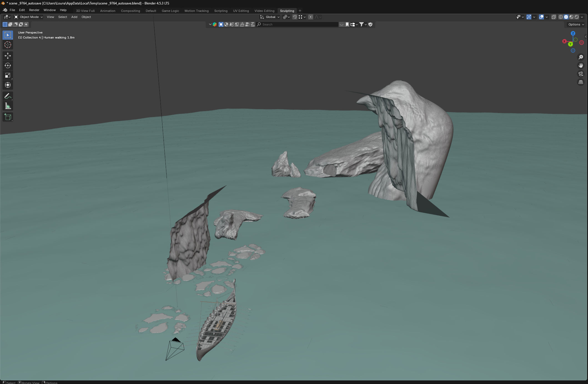
Task: Click the pan view hand icon
Action: pyautogui.click(x=581, y=65)
